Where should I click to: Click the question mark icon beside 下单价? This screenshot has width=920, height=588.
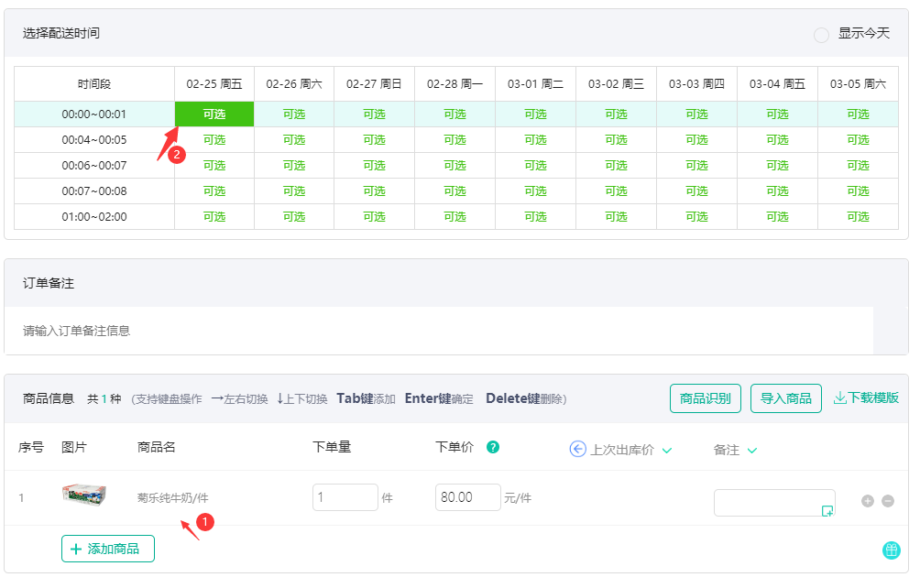click(492, 449)
